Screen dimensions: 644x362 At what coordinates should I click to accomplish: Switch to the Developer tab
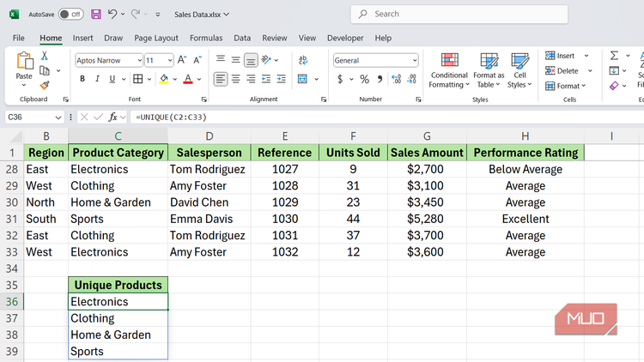[345, 38]
